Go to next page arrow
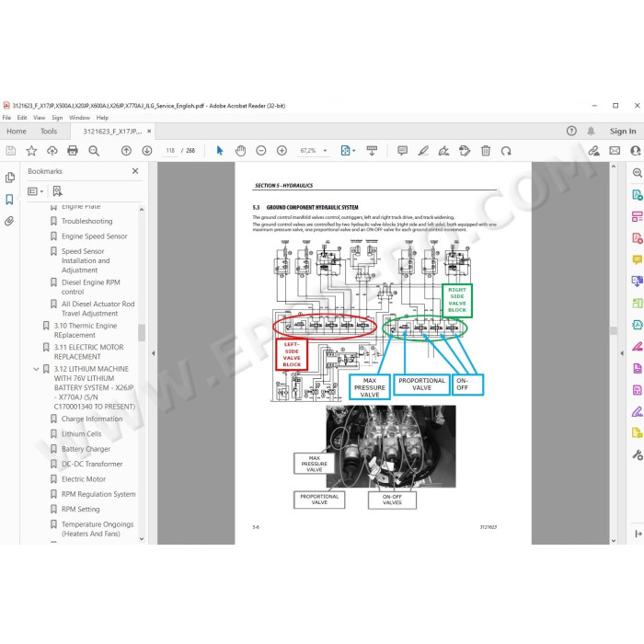Screen dimensions: 644x644 [146, 151]
